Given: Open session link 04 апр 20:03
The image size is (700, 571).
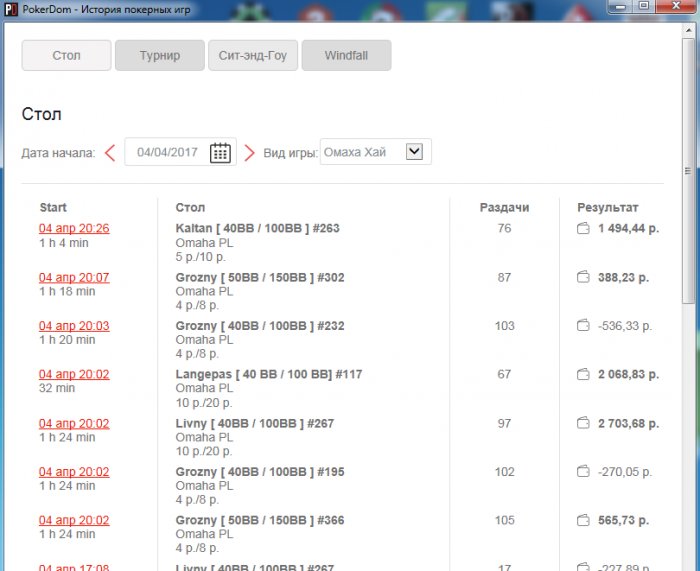Looking at the screenshot, I should click(x=74, y=326).
